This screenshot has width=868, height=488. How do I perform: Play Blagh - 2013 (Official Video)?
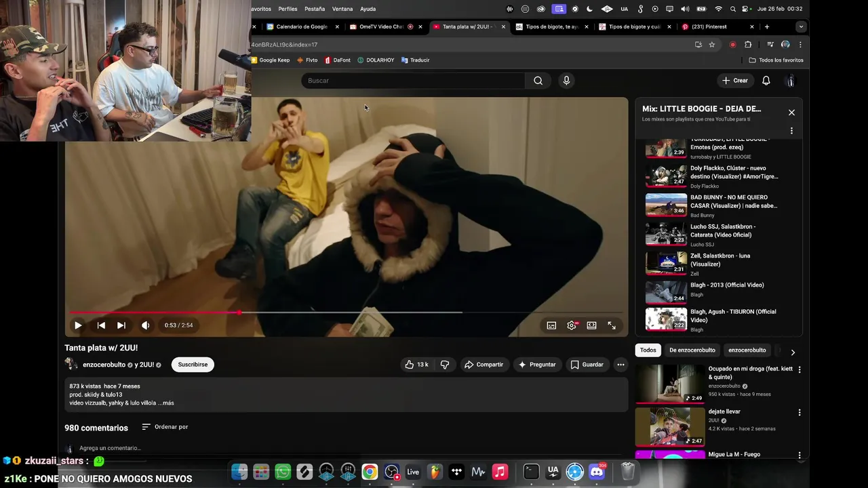point(712,291)
